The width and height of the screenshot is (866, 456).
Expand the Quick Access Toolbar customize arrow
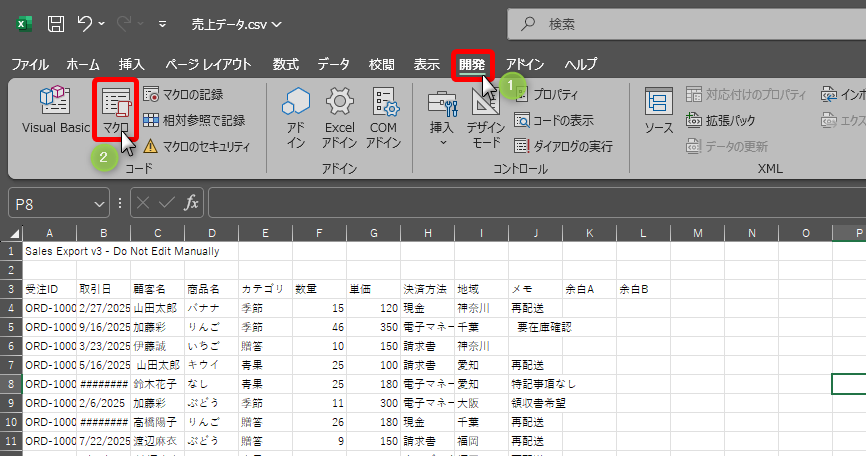[x=163, y=23]
